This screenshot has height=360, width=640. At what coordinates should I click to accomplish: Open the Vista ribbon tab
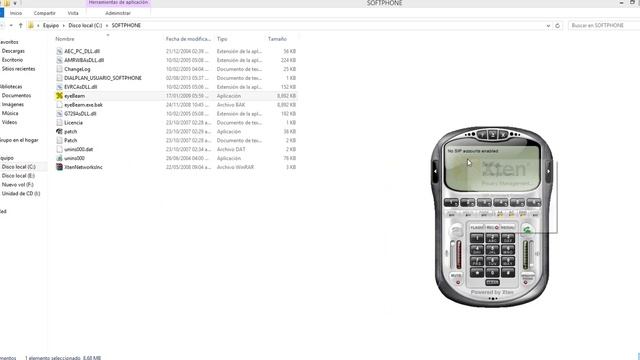click(x=73, y=13)
